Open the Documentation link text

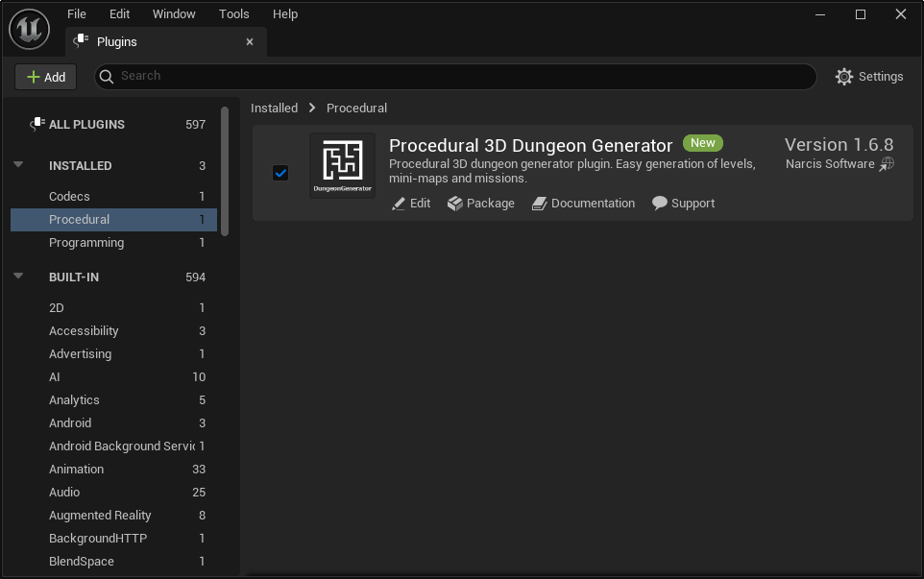(593, 204)
